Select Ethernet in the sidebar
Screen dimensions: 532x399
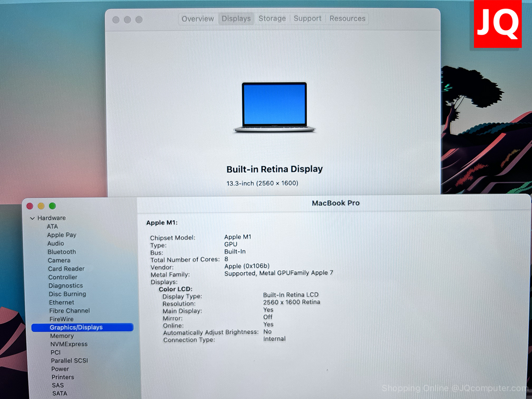coord(62,302)
